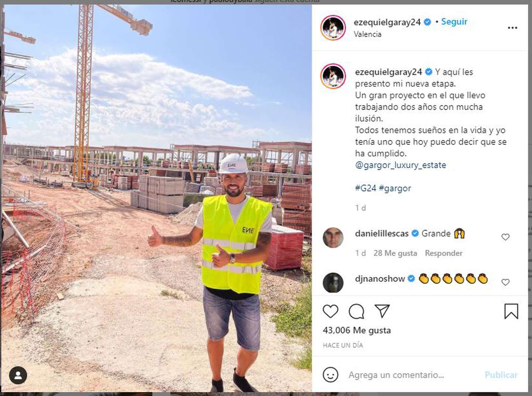
Task: Save post with bookmark icon
Action: (511, 311)
